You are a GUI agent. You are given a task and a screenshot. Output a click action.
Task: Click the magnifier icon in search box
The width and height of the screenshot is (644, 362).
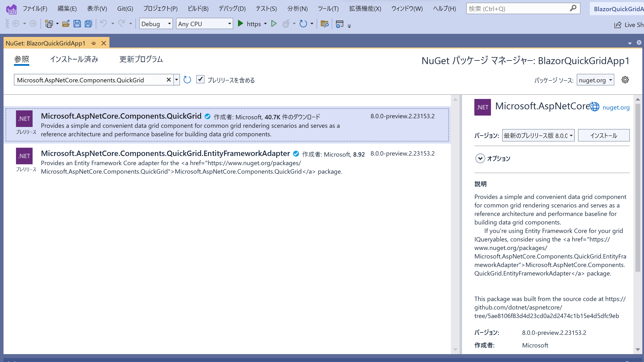point(573,9)
